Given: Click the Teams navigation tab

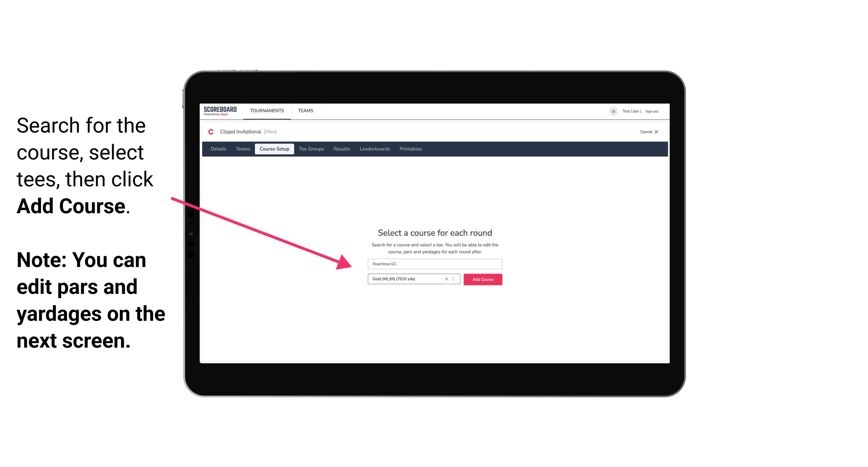Looking at the screenshot, I should click(305, 110).
